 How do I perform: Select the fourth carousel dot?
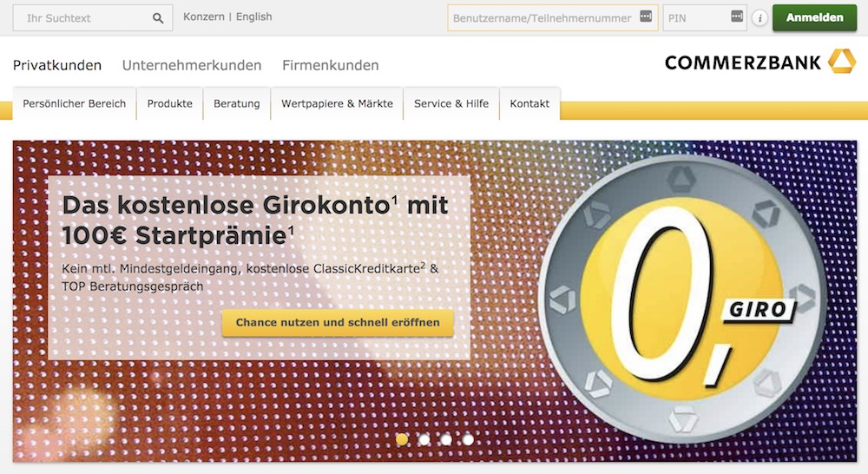(x=469, y=439)
